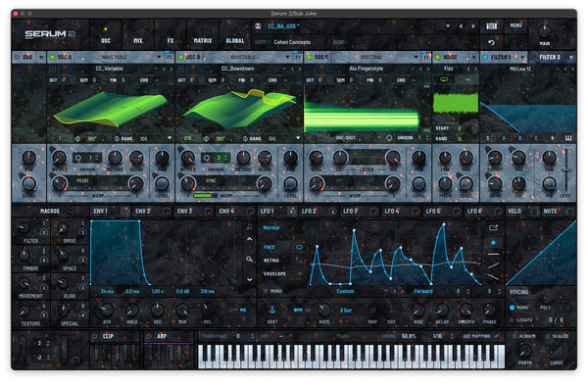This screenshot has width=588, height=383.
Task: Select POLY voicing mode
Action: click(545, 308)
